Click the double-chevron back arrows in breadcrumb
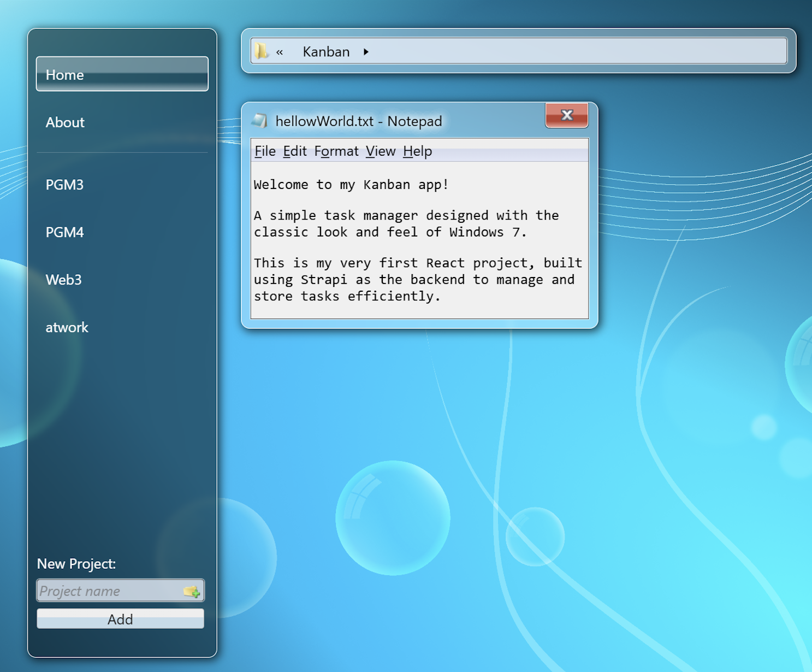Viewport: 812px width, 672px height. [x=280, y=52]
